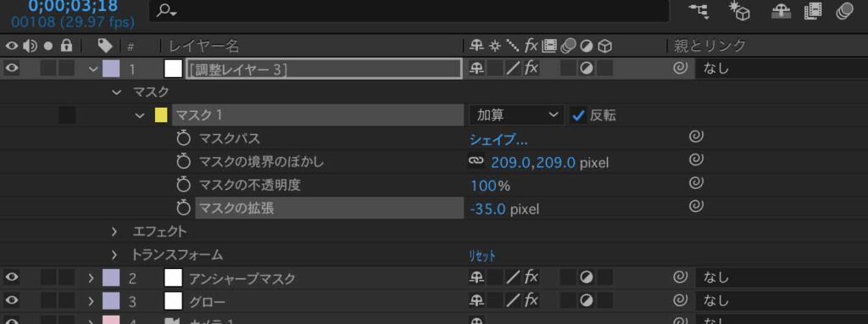The width and height of the screenshot is (868, 324).
Task: Open parent dropdown なし for アンシャープマスク
Action: pyautogui.click(x=782, y=277)
